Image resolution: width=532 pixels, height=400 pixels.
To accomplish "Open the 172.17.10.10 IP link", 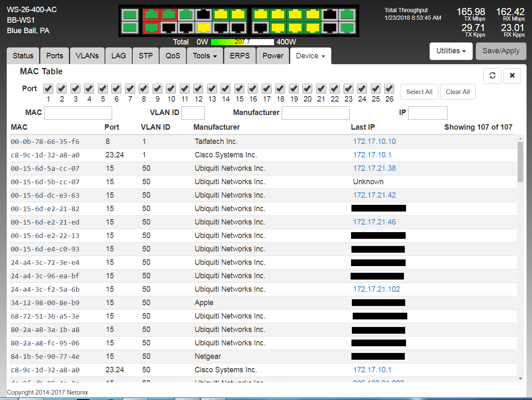I will click(x=374, y=141).
